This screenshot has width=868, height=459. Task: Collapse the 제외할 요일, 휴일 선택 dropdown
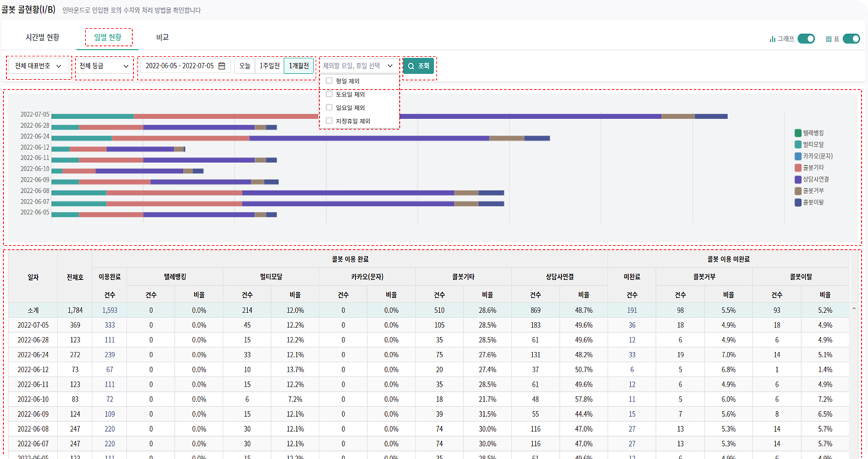[x=359, y=66]
